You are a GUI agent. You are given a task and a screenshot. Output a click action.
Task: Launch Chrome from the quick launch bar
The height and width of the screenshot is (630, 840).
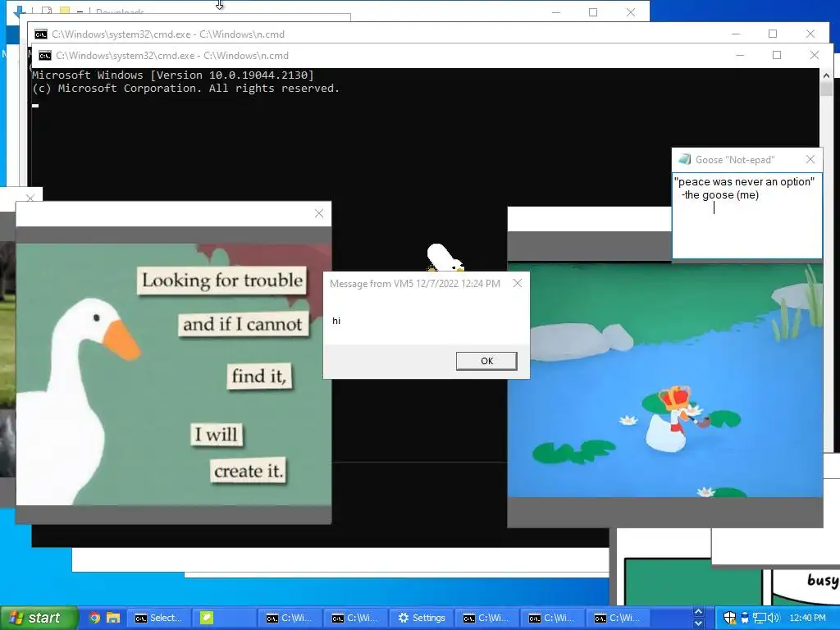click(x=94, y=618)
